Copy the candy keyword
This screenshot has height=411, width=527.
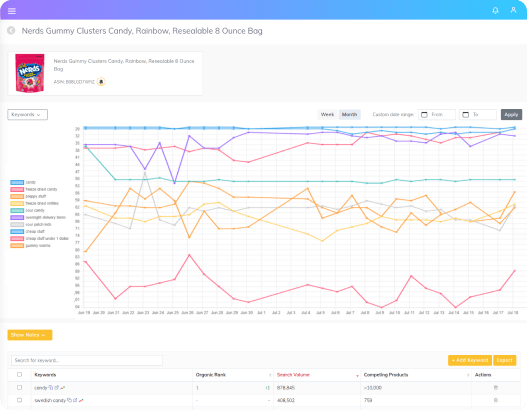[x=51, y=387]
